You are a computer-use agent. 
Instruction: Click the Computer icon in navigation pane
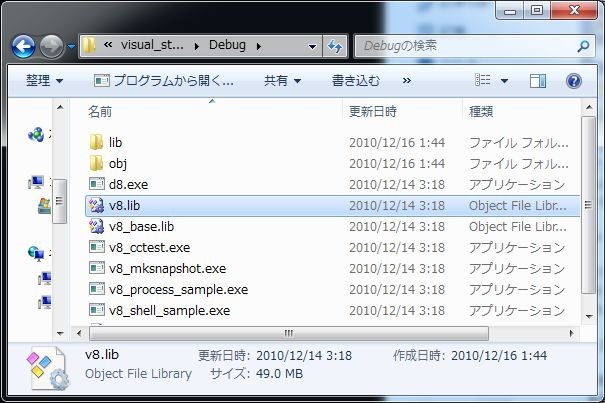(36, 182)
